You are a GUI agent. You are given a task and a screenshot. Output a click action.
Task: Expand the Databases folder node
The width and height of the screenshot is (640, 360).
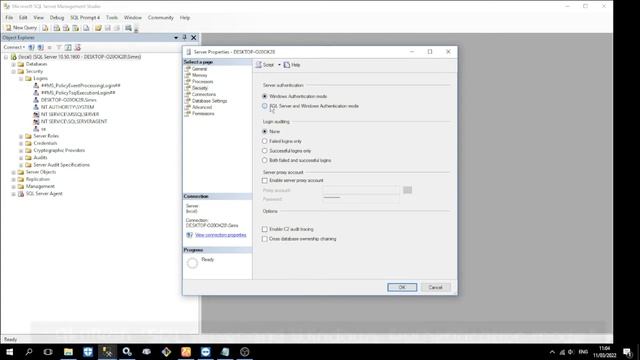(13, 64)
